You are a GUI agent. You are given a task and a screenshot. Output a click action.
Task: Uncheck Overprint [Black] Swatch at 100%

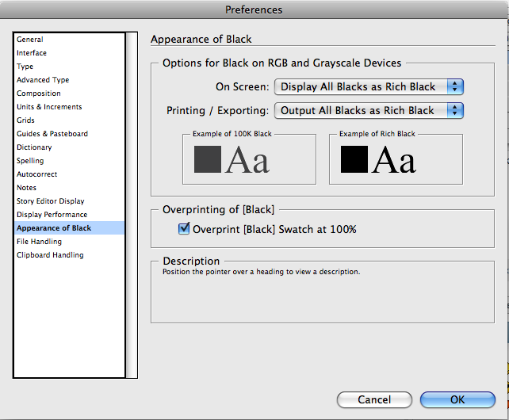click(184, 229)
